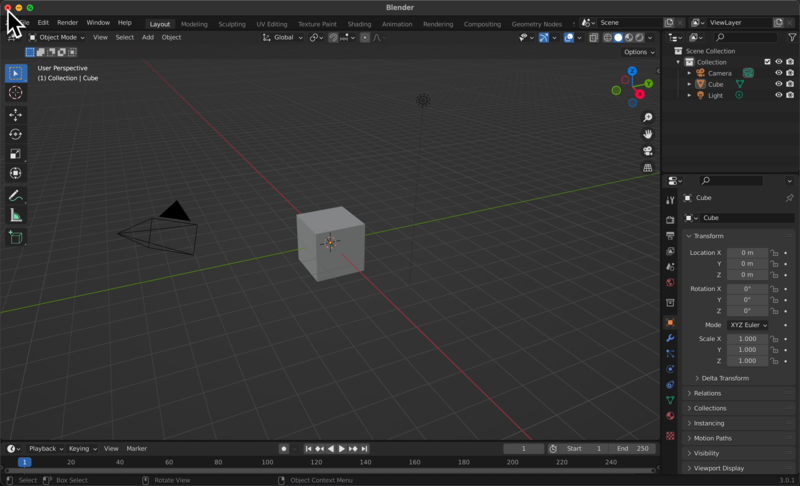The image size is (800, 486).
Task: Open the Particles properties tab
Action: (670, 353)
